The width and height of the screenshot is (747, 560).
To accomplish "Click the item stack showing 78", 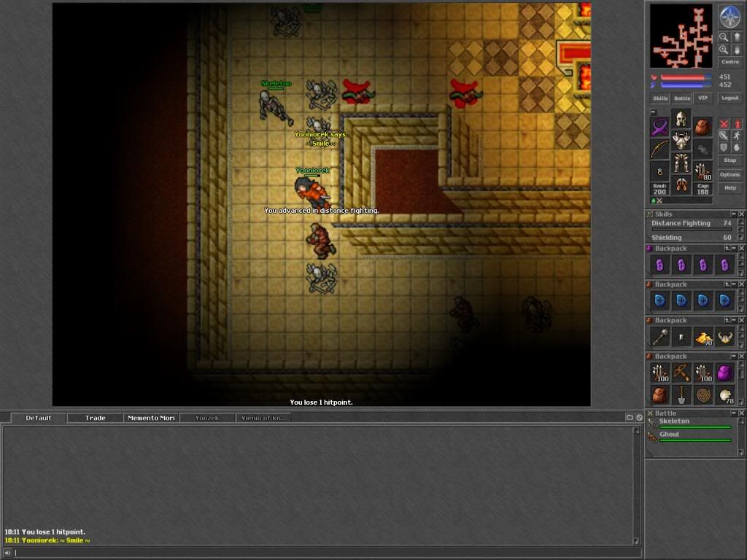I will point(725,394).
